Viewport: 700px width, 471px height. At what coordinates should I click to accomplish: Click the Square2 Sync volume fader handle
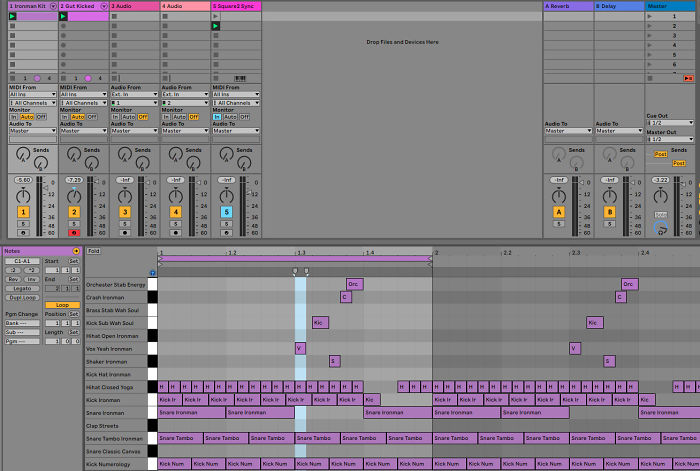[249, 192]
